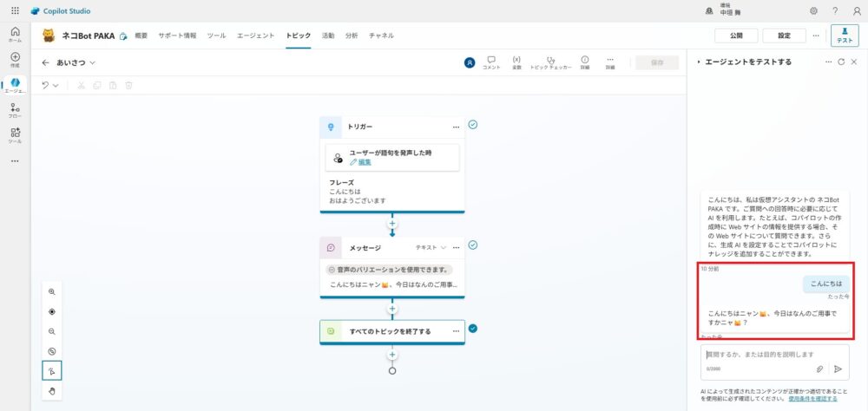Image resolution: width=868 pixels, height=411 pixels.
Task: Click the delete trash icon
Action: pyautogui.click(x=128, y=85)
